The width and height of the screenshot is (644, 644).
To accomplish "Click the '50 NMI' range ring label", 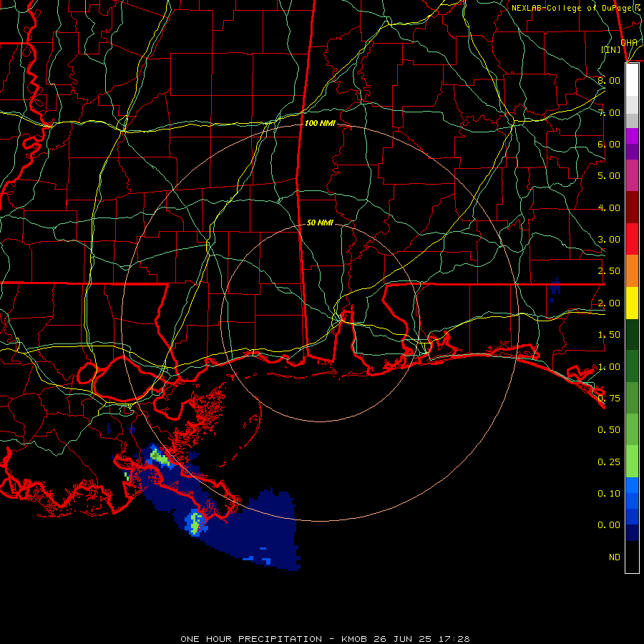I will click(320, 223).
